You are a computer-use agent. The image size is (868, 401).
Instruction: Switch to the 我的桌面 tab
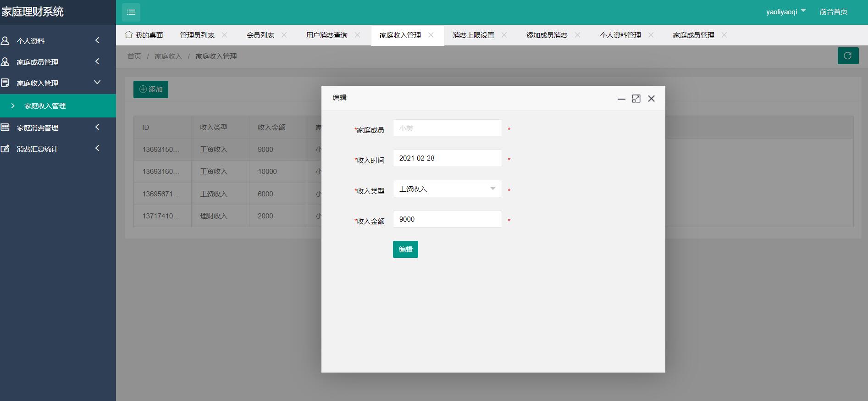click(x=144, y=35)
